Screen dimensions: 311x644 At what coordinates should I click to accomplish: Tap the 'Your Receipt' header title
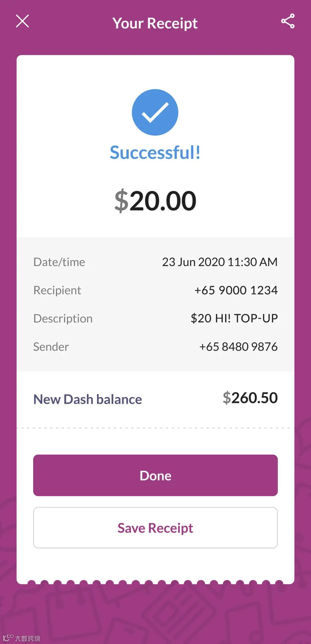pyautogui.click(x=155, y=23)
